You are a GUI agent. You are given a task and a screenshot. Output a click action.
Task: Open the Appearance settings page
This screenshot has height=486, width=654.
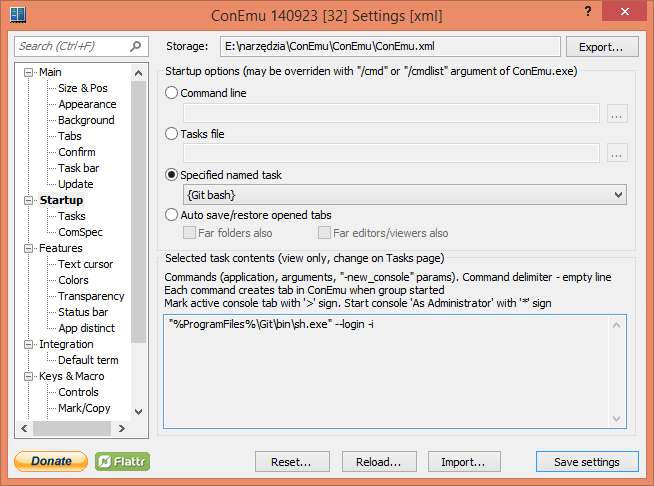[x=87, y=104]
